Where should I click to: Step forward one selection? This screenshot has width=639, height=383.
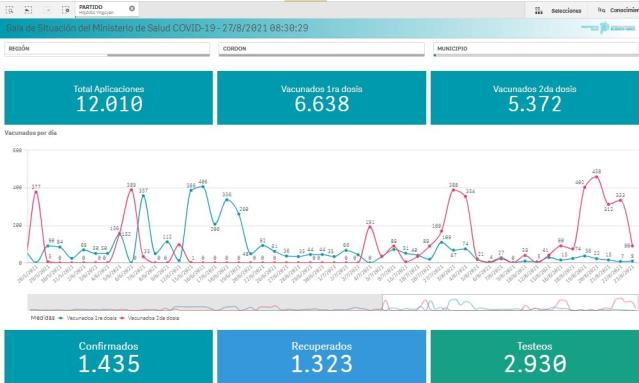click(x=48, y=10)
